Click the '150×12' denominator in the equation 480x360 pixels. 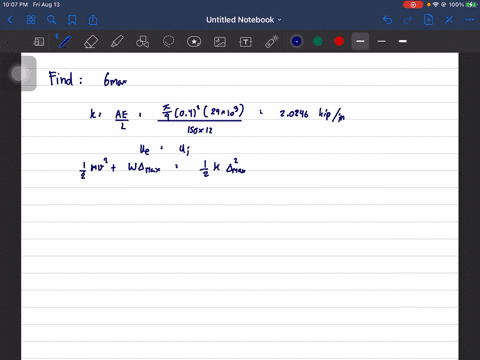(x=200, y=130)
